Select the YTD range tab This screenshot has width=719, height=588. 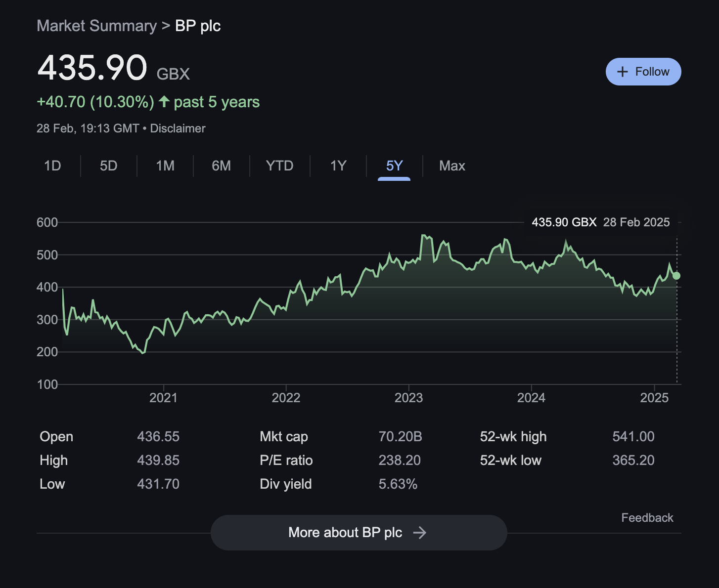pos(280,166)
